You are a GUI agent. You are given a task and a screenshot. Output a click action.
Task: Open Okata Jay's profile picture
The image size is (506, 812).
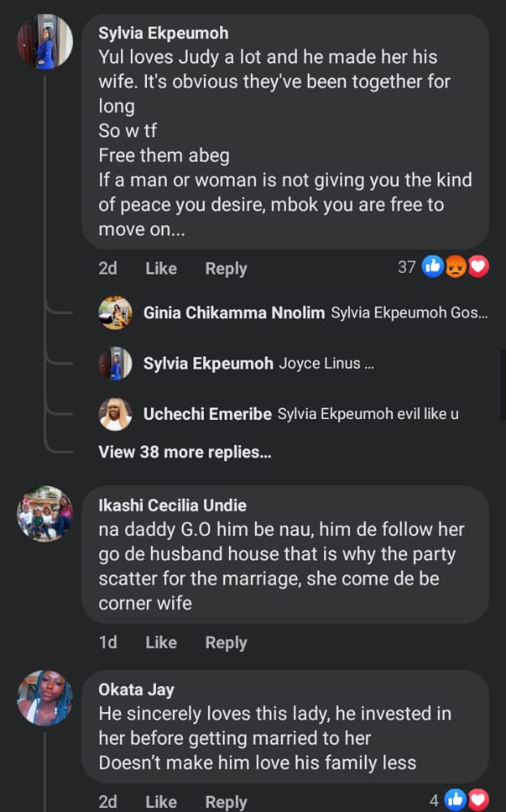(x=45, y=698)
